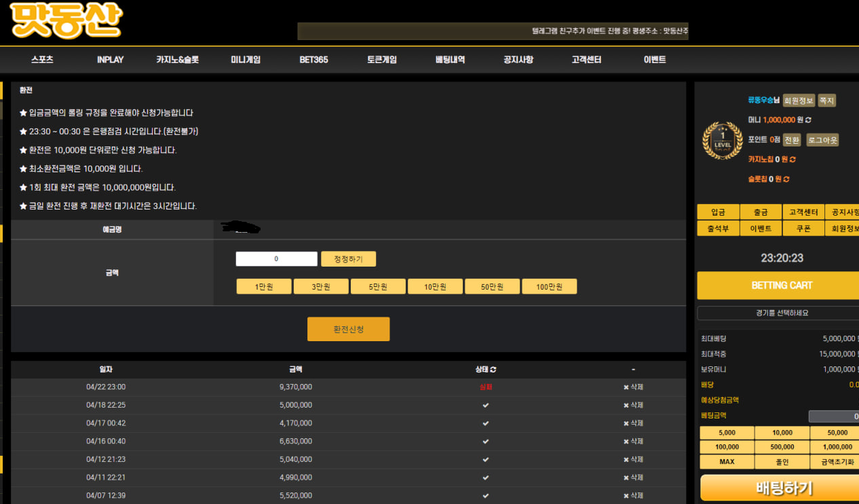The image size is (859, 504).
Task: Refresh the 카지노칩 balance icon
Action: pos(793,159)
